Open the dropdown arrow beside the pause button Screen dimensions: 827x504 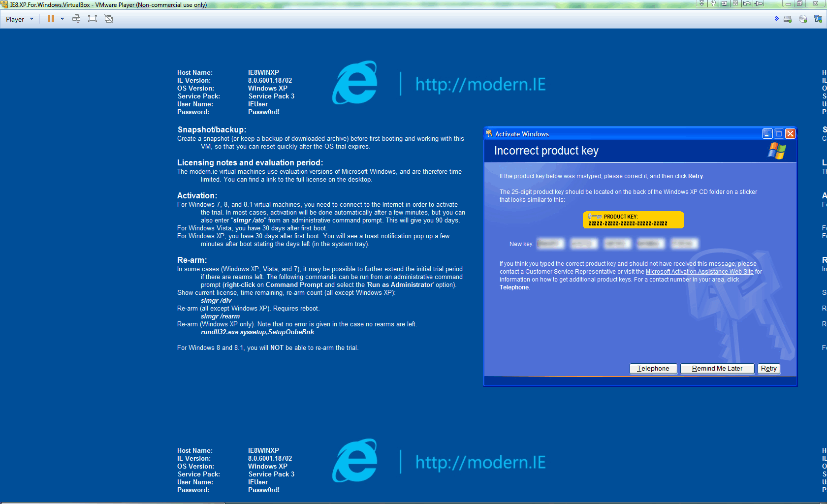pos(63,19)
